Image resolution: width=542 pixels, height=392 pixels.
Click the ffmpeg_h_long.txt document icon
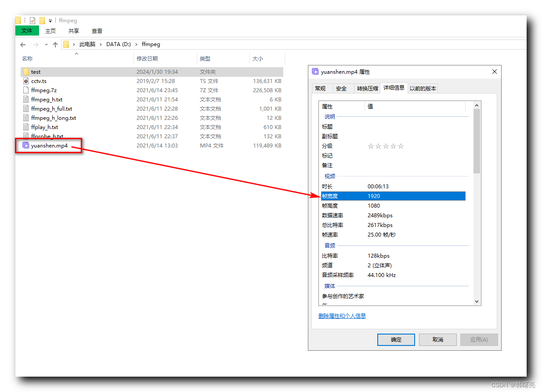pyautogui.click(x=26, y=118)
